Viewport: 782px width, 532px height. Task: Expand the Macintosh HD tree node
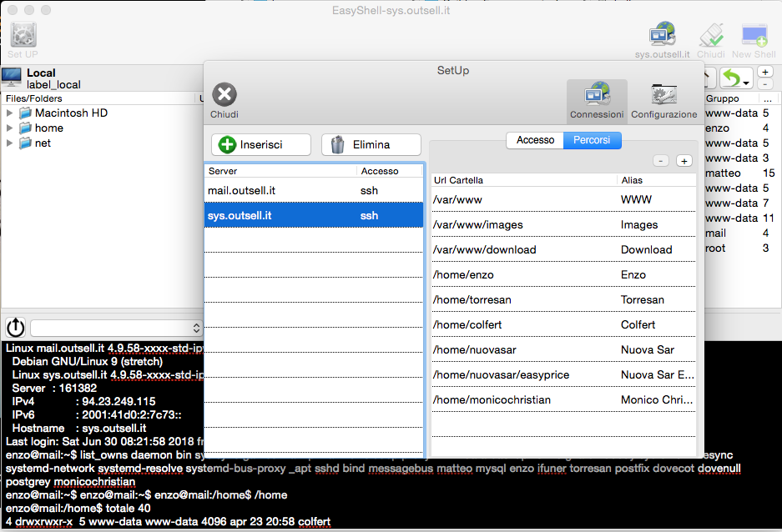coord(9,113)
